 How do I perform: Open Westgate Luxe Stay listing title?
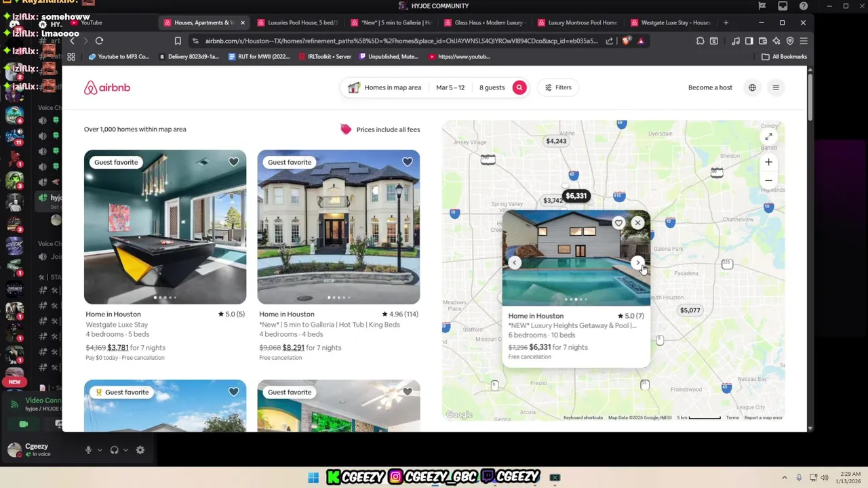(117, 325)
